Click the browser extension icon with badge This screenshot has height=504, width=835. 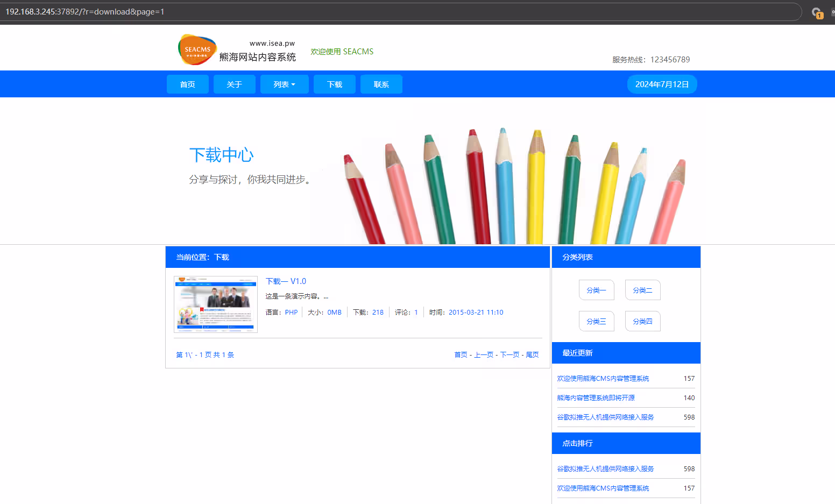817,12
